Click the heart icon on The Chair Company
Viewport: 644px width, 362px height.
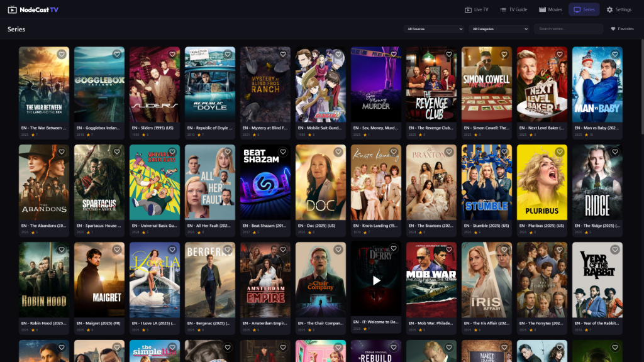click(x=338, y=250)
